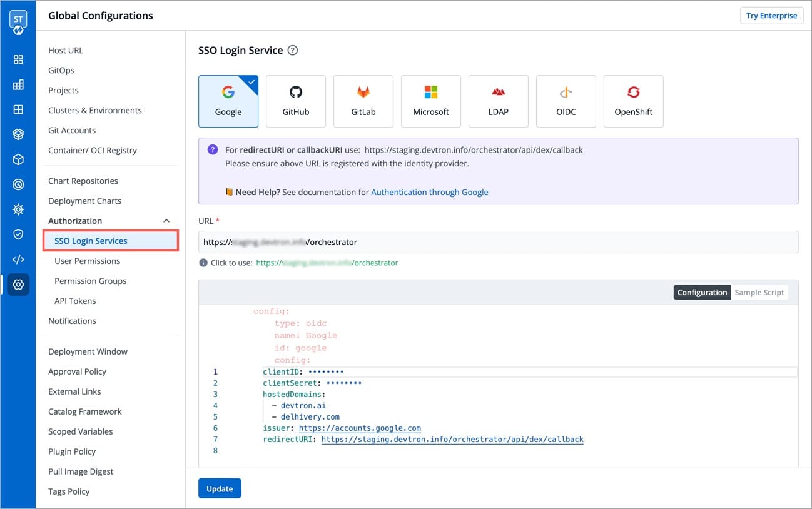Open Pull Image Digest settings
The height and width of the screenshot is (509, 812).
[81, 471]
